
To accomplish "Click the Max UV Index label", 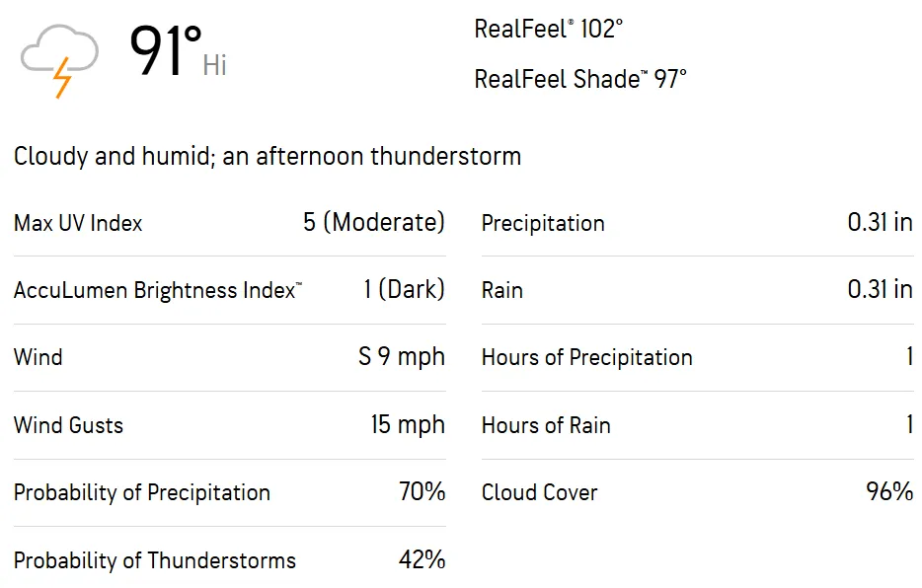I will (78, 223).
